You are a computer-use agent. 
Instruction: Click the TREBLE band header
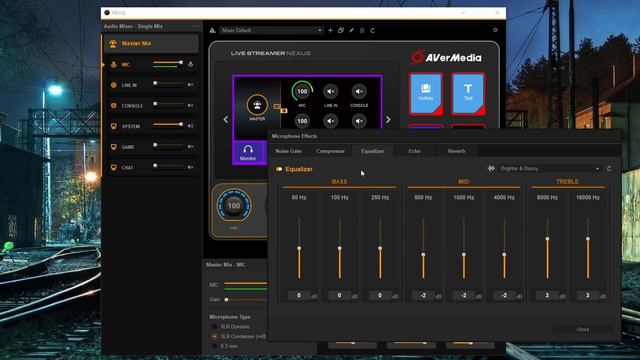[x=567, y=182]
